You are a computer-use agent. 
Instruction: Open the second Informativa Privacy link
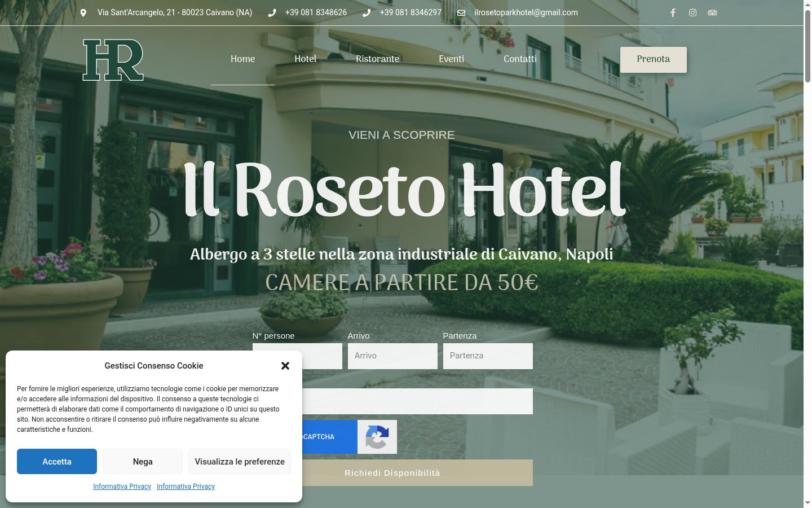186,487
